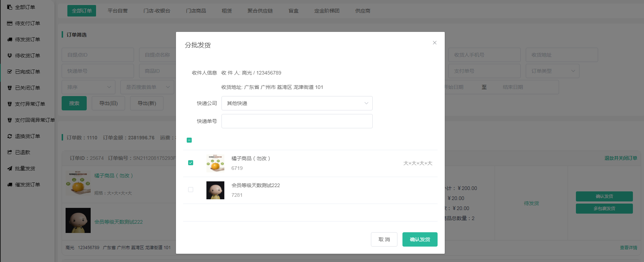Click the 待支付订单 sidebar icon
The image size is (644, 262).
click(10, 23)
